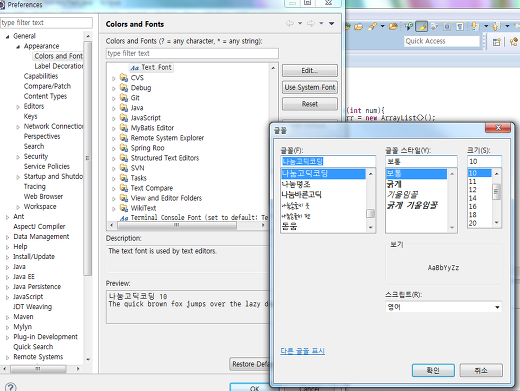The height and width of the screenshot is (391, 520).
Task: Expand the Remote System Explorer category
Action: (114, 138)
